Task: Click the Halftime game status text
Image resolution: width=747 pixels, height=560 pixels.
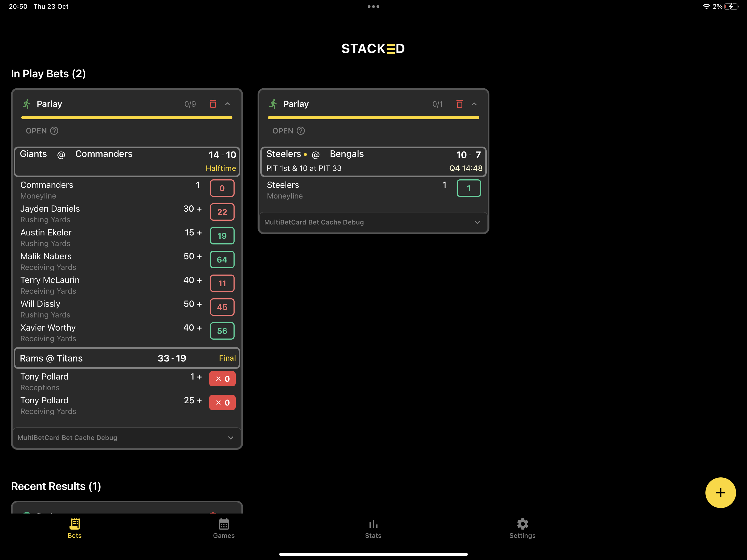Action: click(221, 168)
